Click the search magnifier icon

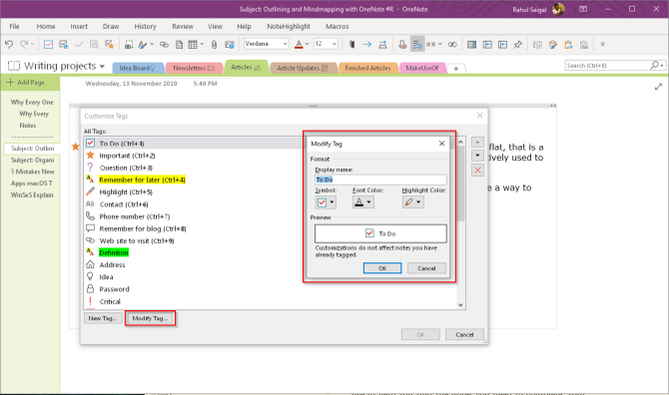(x=654, y=65)
